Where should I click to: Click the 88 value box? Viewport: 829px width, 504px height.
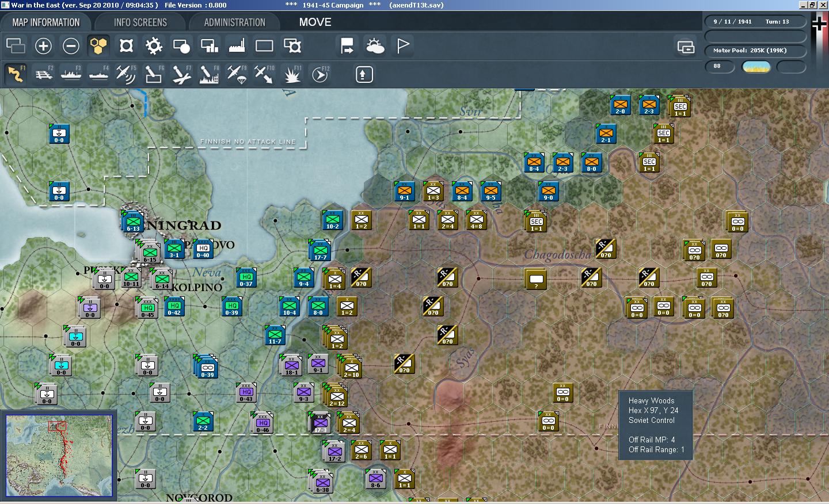pos(720,67)
